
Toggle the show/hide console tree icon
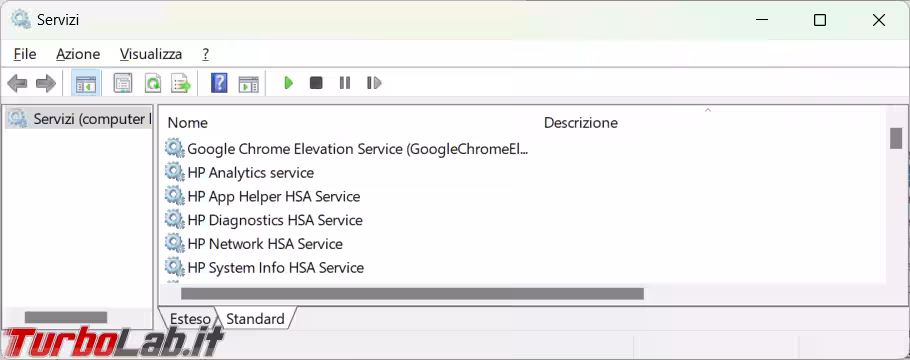point(86,83)
